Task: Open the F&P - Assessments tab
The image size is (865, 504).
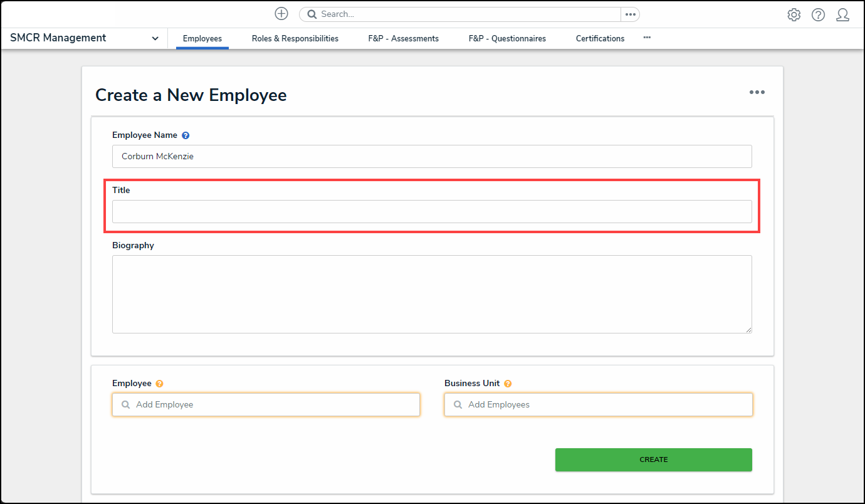Action: tap(403, 39)
